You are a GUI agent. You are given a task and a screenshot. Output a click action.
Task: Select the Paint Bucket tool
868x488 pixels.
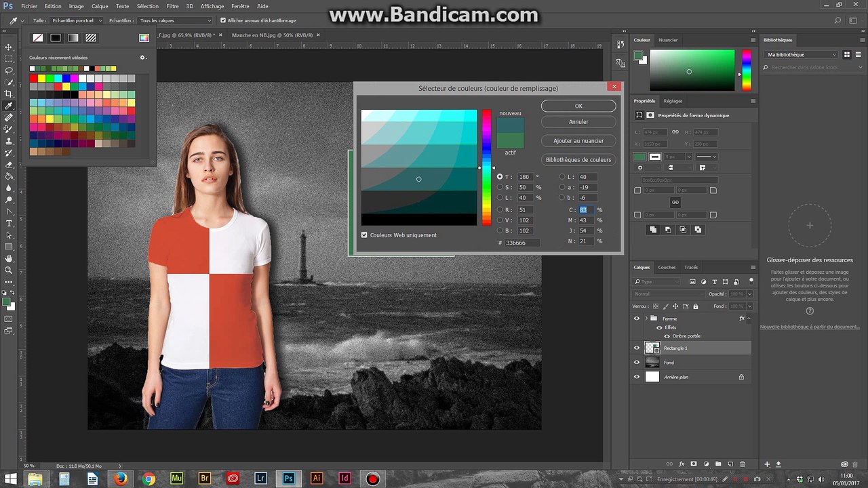click(9, 176)
